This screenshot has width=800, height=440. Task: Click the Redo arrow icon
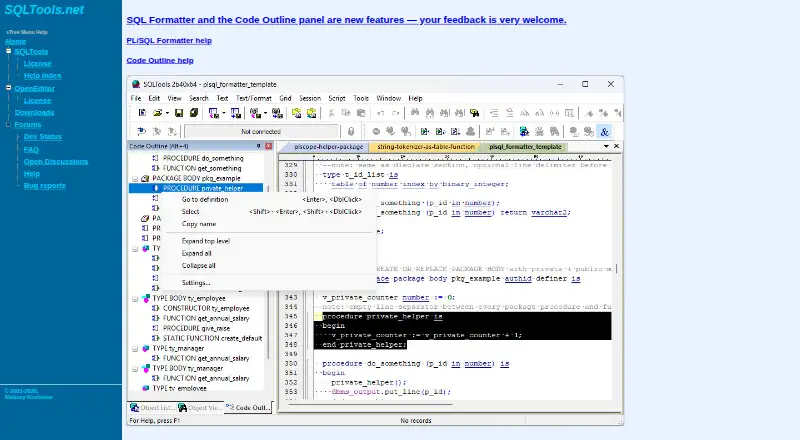pos(396,113)
